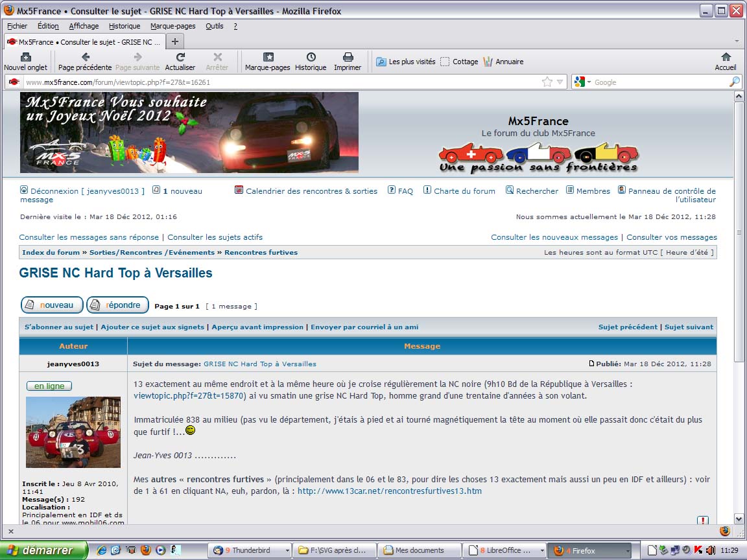Expand the address bar history dropdown
Screen dimensions: 747x560
pyautogui.click(x=560, y=82)
